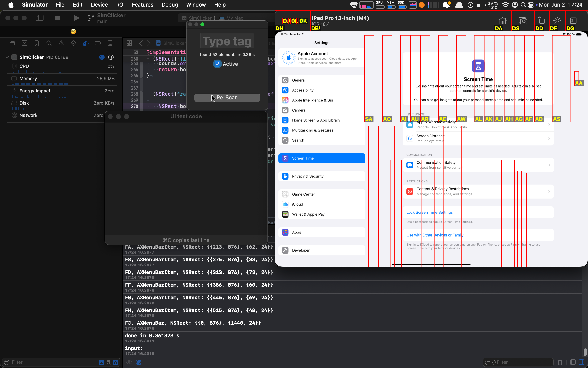Click the Re-Scan button
This screenshot has height=368, width=588.
coord(227,98)
